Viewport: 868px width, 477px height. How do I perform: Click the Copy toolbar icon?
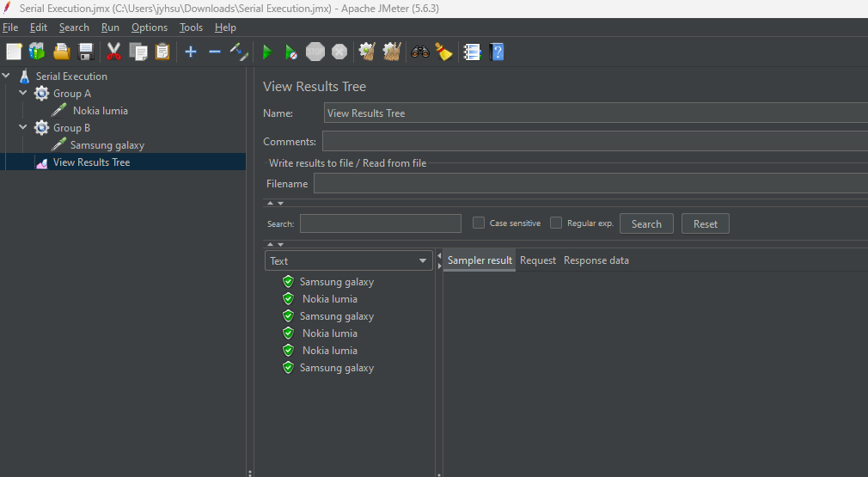[x=138, y=52]
